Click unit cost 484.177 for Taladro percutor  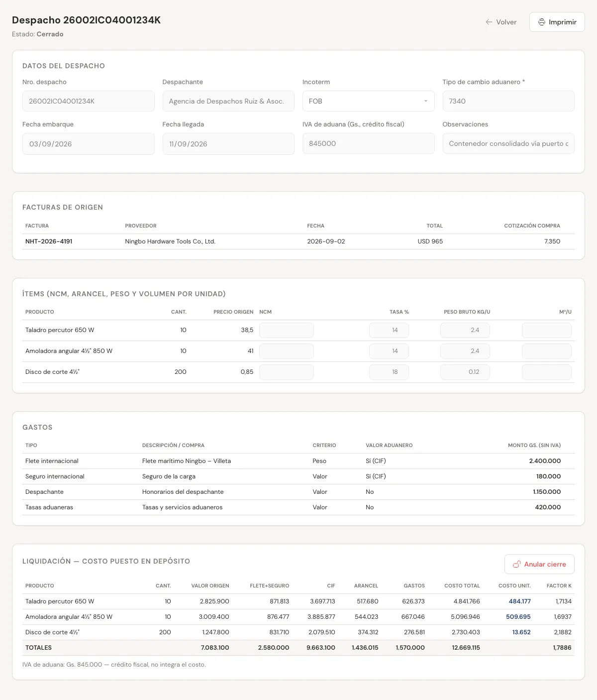click(x=519, y=601)
